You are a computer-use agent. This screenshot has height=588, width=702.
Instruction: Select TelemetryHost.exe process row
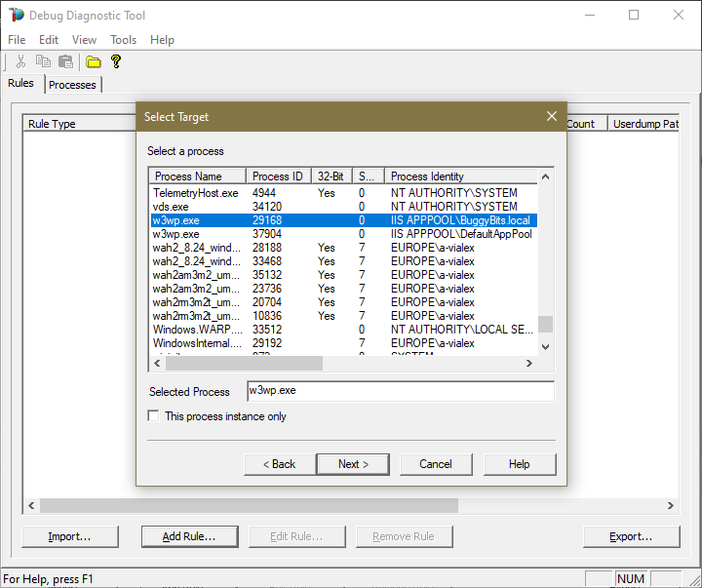(344, 193)
